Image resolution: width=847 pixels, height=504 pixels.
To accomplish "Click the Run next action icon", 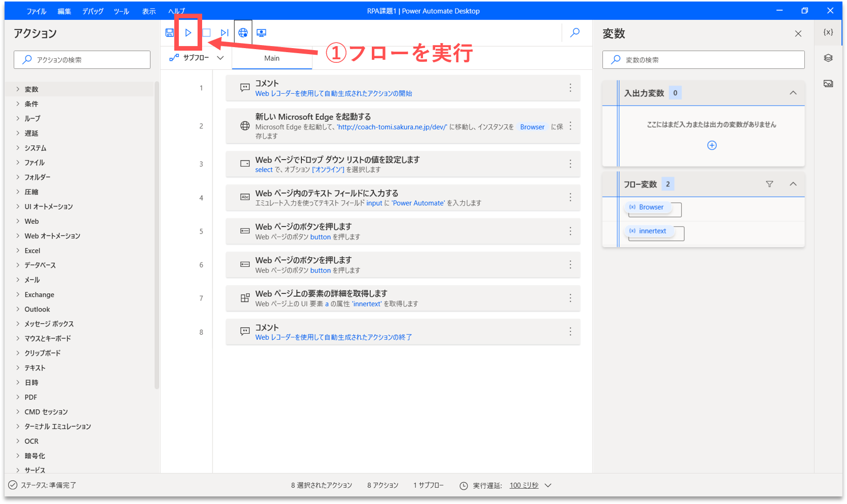I will pyautogui.click(x=224, y=33).
